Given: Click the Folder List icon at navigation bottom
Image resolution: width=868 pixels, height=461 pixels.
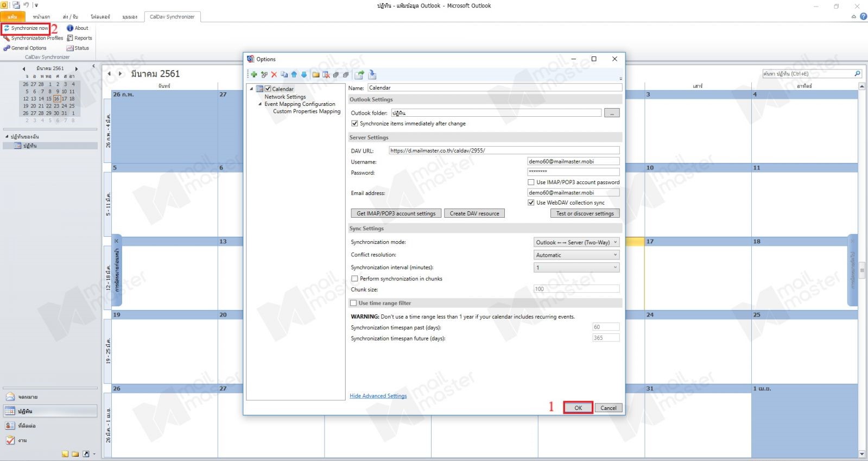Looking at the screenshot, I should coord(75,454).
